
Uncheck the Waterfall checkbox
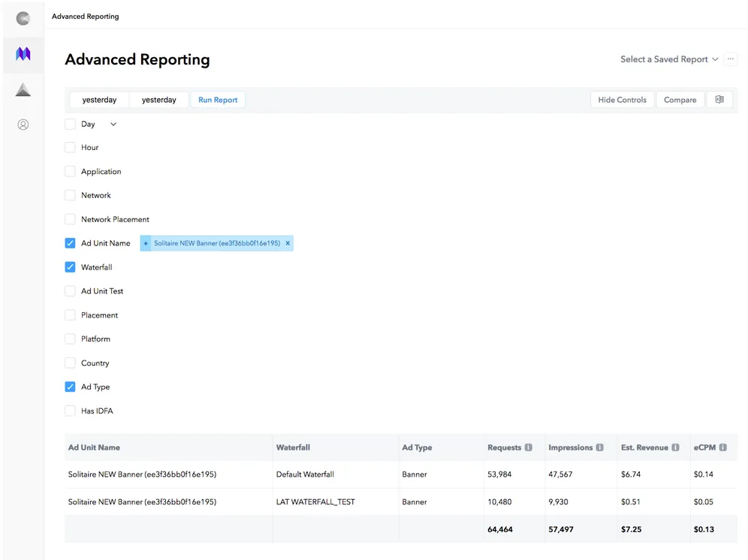(70, 267)
